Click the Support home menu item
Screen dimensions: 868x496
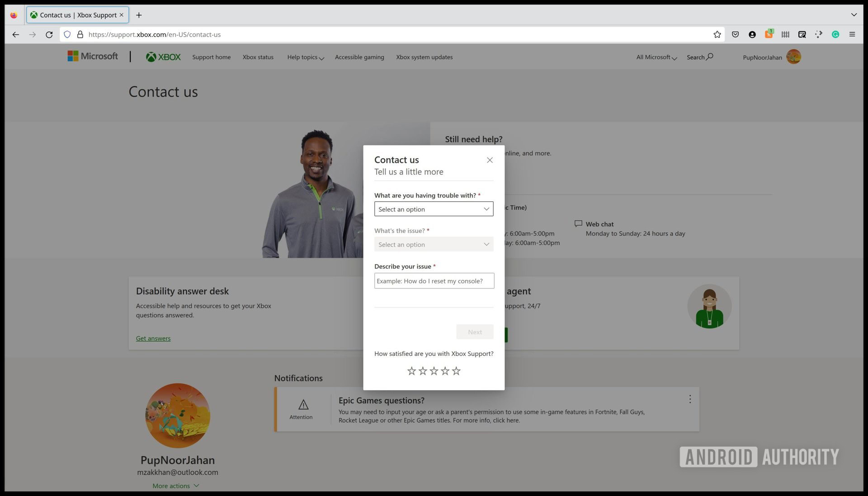[211, 57]
